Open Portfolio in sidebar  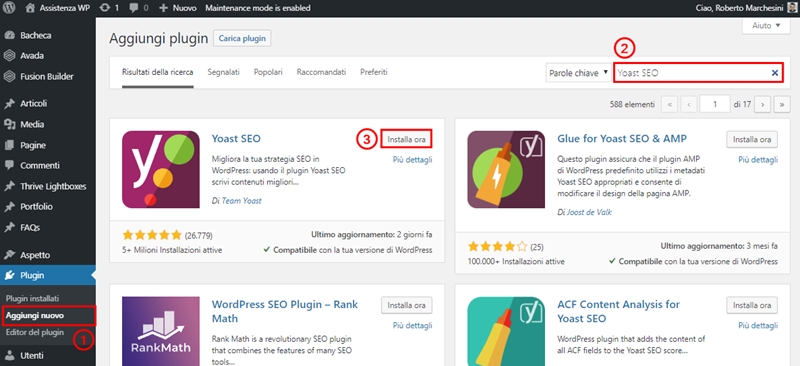click(x=36, y=207)
